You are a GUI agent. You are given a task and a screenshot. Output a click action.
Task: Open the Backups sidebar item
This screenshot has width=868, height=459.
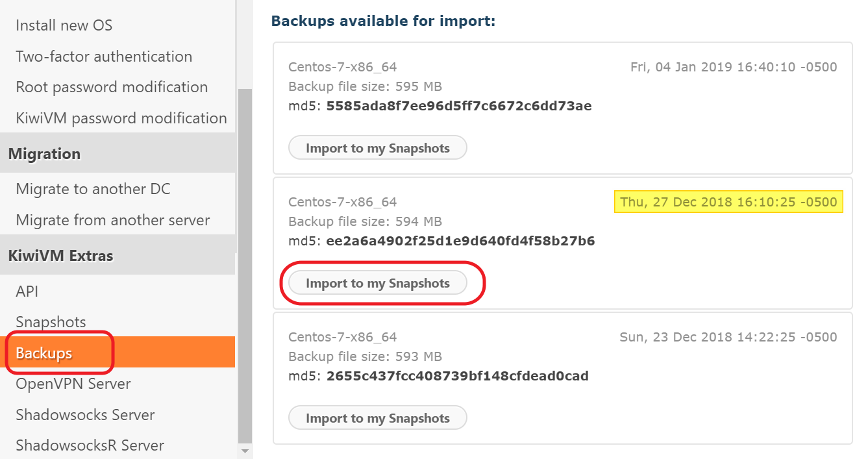click(44, 353)
